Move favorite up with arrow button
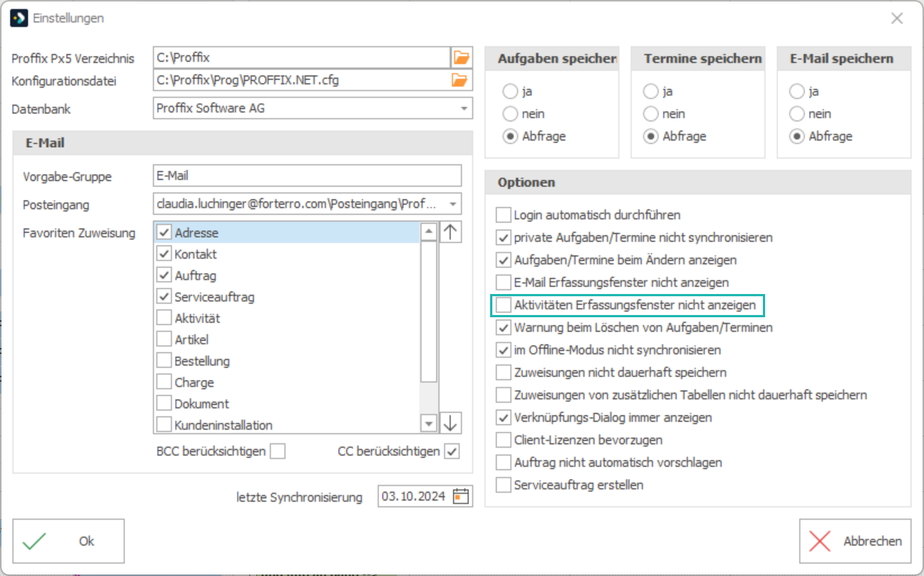The height and width of the screenshot is (576, 924). [x=450, y=232]
